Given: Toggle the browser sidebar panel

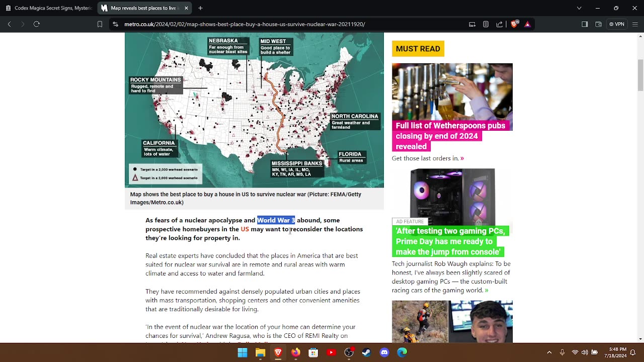Looking at the screenshot, I should [585, 24].
